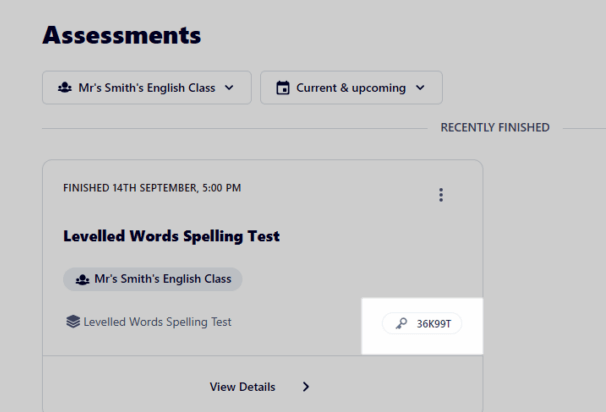Click the calendar icon in the date filter
The height and width of the screenshot is (412, 606).
[x=283, y=88]
